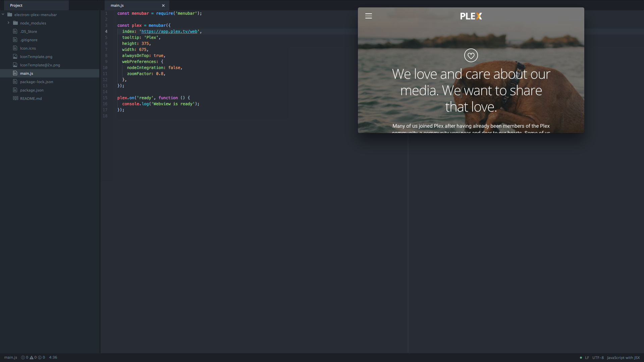Expand the node_modules folder in project tree
Screen dimensions: 644x362
pyautogui.click(x=8, y=22)
